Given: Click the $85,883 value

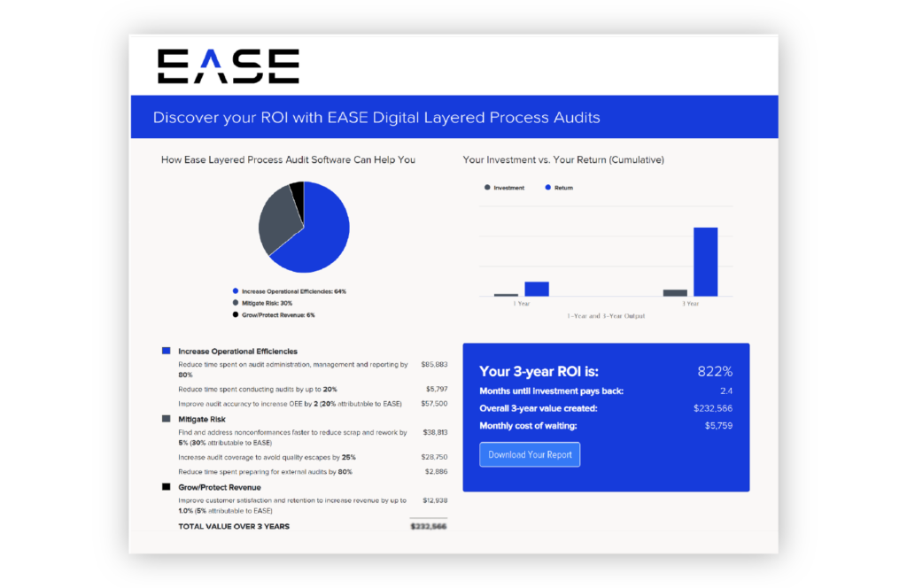Looking at the screenshot, I should coord(434,364).
